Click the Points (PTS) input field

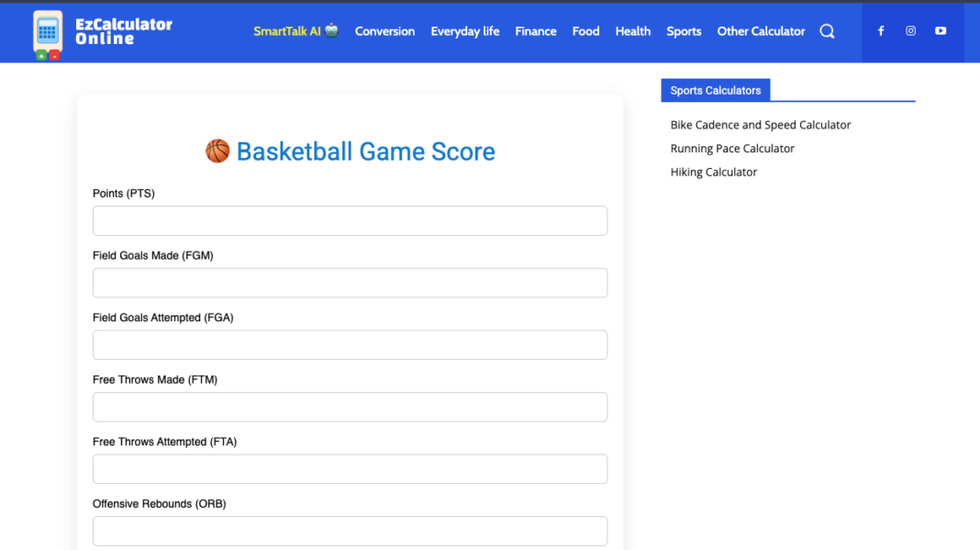tap(350, 220)
